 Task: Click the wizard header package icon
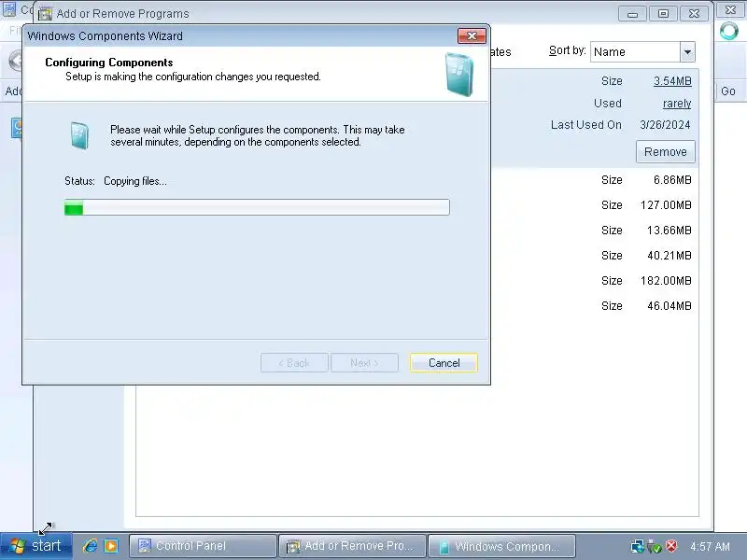pyautogui.click(x=459, y=75)
